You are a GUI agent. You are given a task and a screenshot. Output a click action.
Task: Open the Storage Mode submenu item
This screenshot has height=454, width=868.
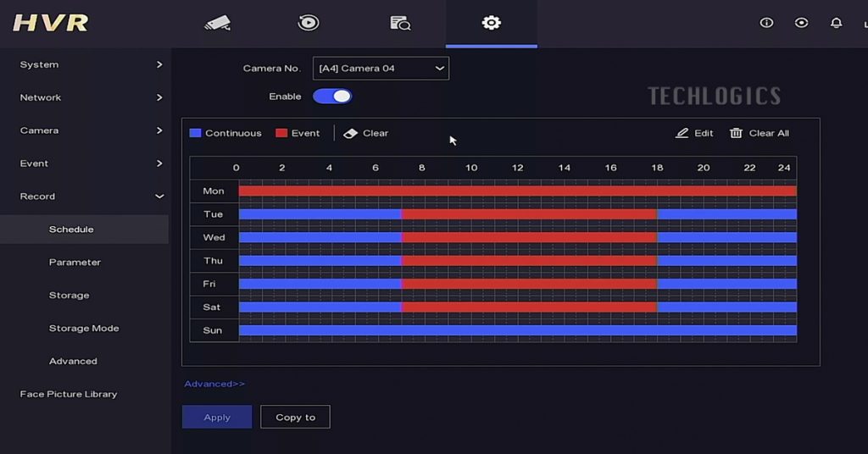coord(84,329)
